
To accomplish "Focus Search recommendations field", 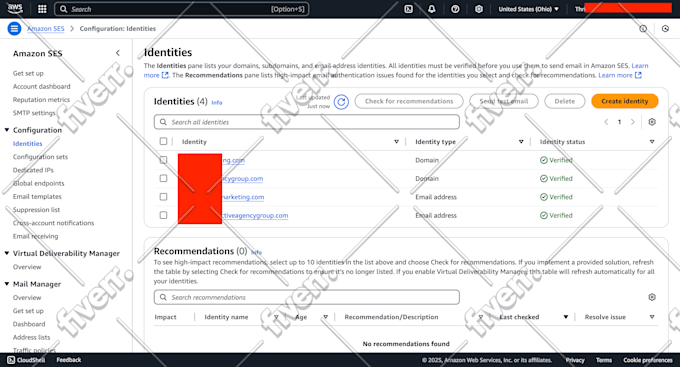I will [x=307, y=297].
